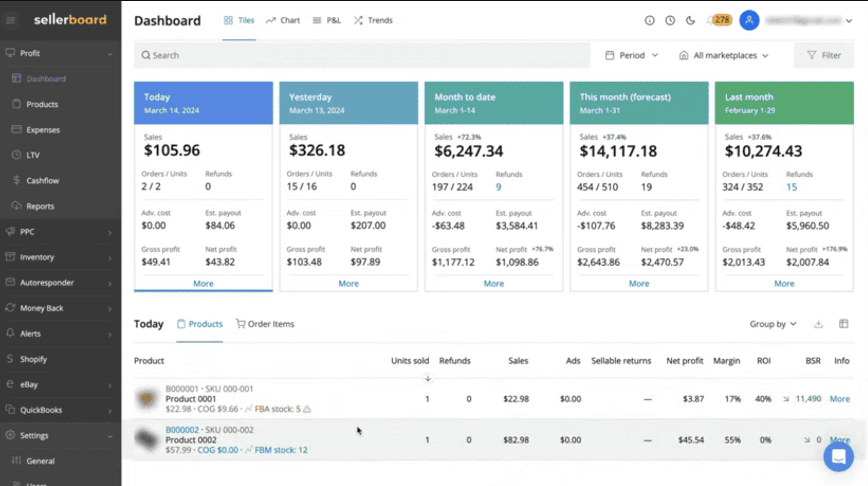Click More on the Yesterday tile

point(348,283)
